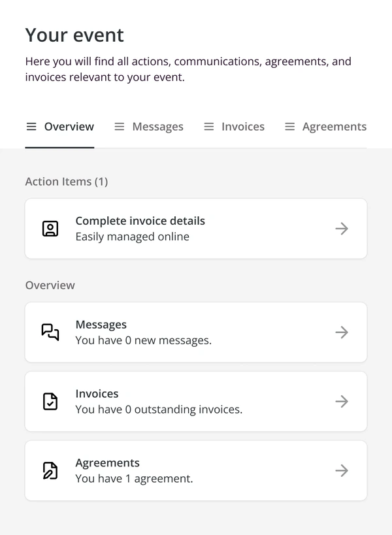The height and width of the screenshot is (535, 392).
Task: Click the list icon beside Invoices tab
Action: pyautogui.click(x=209, y=127)
